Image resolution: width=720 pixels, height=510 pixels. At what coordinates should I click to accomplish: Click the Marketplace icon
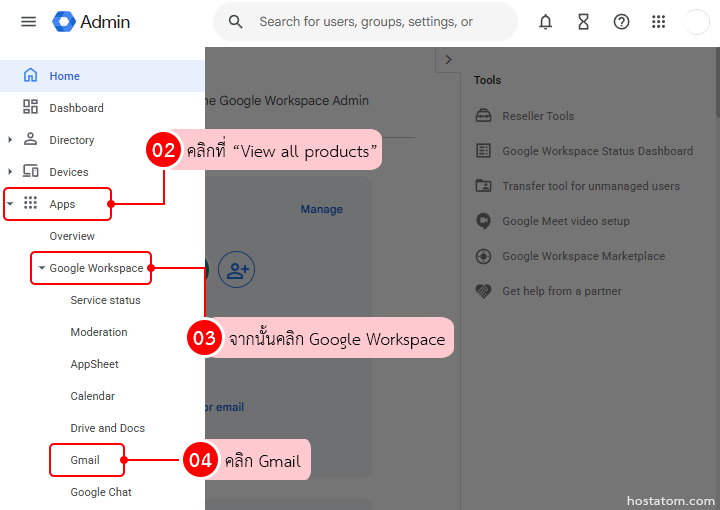[x=483, y=256]
